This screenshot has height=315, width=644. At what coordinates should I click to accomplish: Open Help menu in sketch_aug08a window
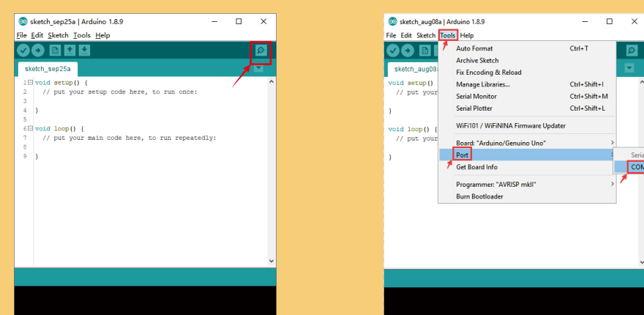pyautogui.click(x=467, y=35)
